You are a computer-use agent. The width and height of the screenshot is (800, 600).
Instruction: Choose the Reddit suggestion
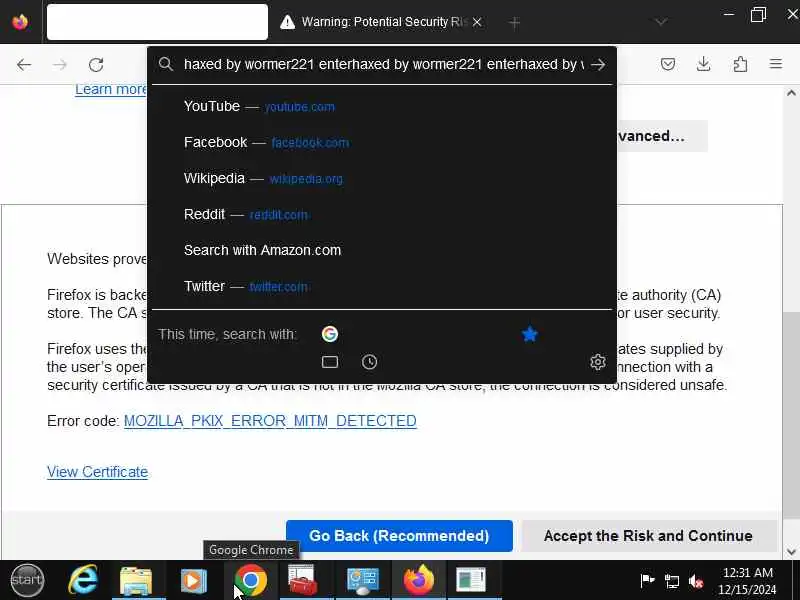[382, 214]
